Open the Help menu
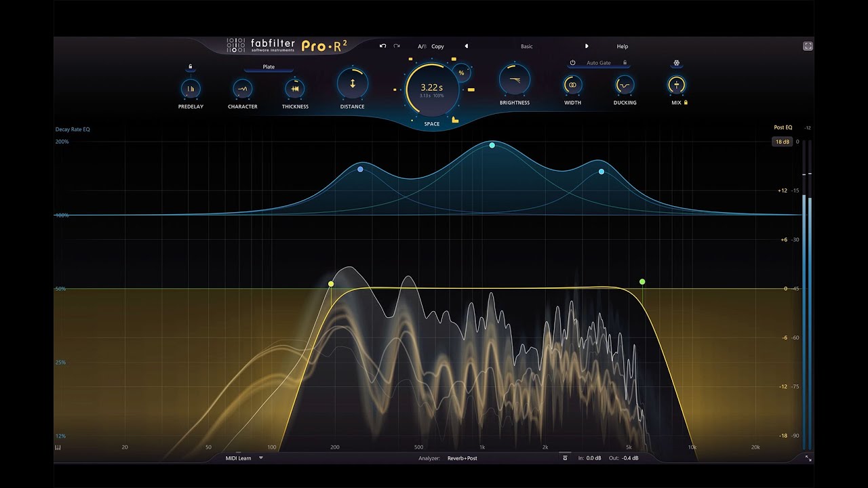Image resolution: width=868 pixels, height=488 pixels. 622,46
